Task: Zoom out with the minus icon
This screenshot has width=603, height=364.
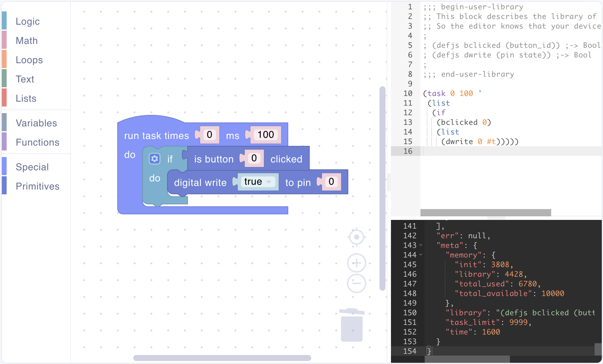Action: click(356, 283)
